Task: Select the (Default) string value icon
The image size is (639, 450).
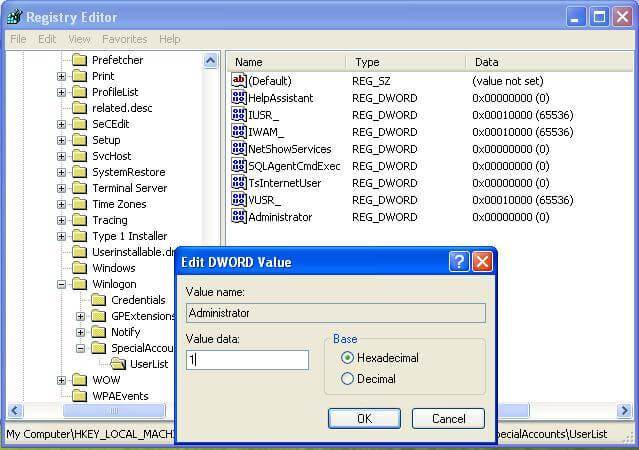Action: (x=239, y=81)
